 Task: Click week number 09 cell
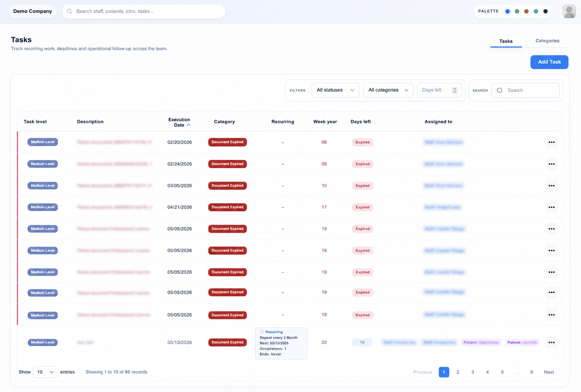pyautogui.click(x=324, y=164)
